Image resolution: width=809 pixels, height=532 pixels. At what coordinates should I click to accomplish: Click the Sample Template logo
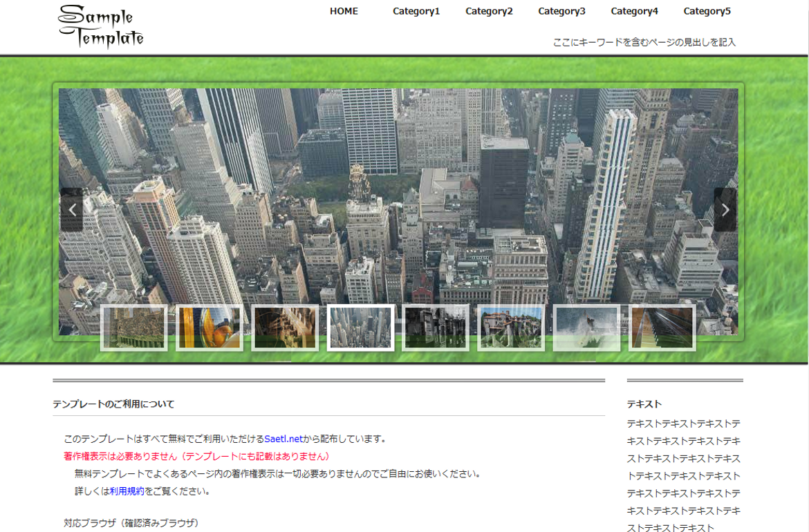pyautogui.click(x=101, y=26)
